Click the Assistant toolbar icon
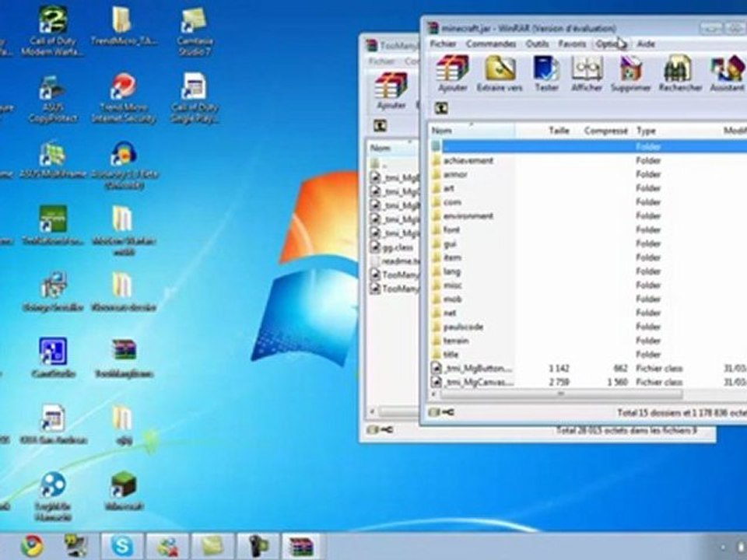 [x=727, y=73]
